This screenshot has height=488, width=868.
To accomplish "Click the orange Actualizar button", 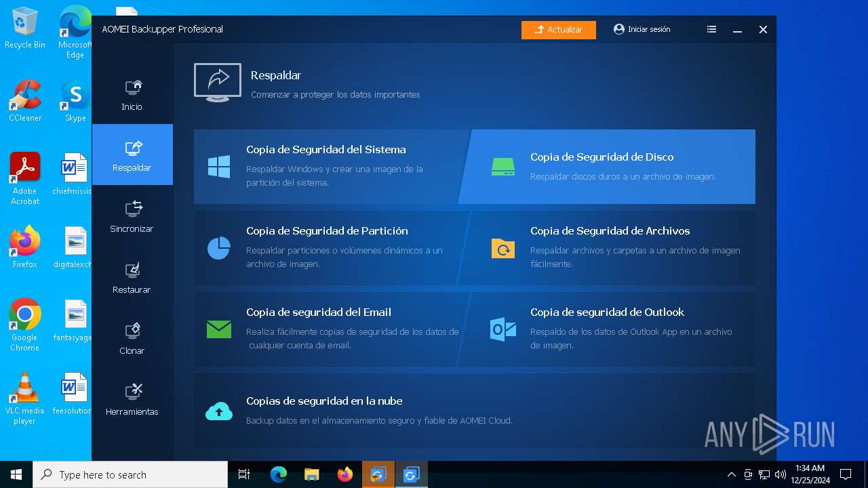I will coord(559,30).
